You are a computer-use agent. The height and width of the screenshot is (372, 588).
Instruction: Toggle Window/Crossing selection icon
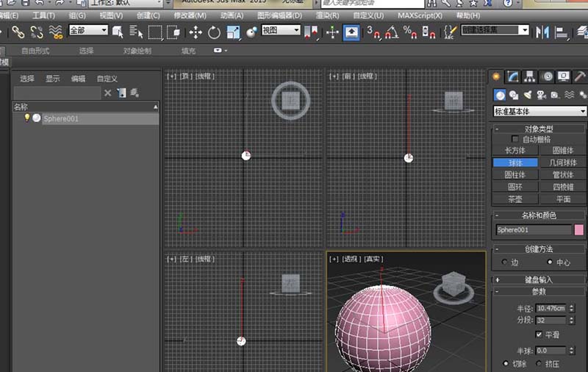[x=173, y=32]
